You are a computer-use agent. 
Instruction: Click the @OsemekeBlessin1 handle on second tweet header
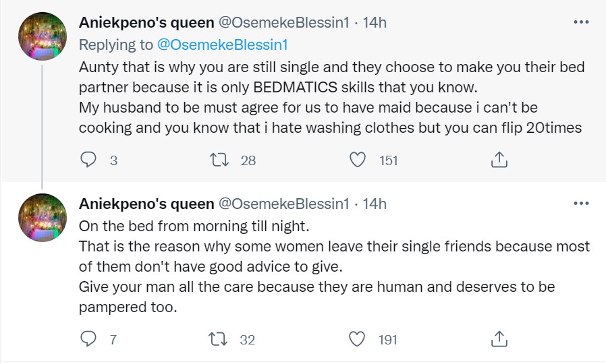[x=284, y=204]
